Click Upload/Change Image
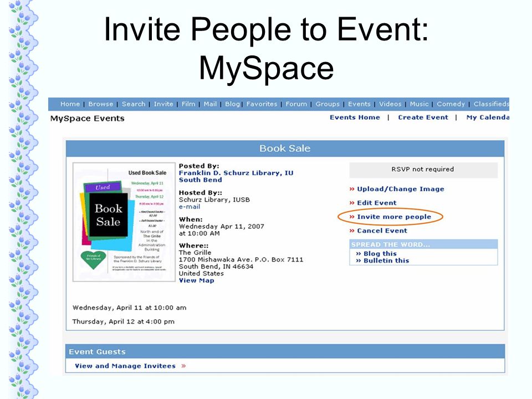This screenshot has width=532, height=399. 400,189
